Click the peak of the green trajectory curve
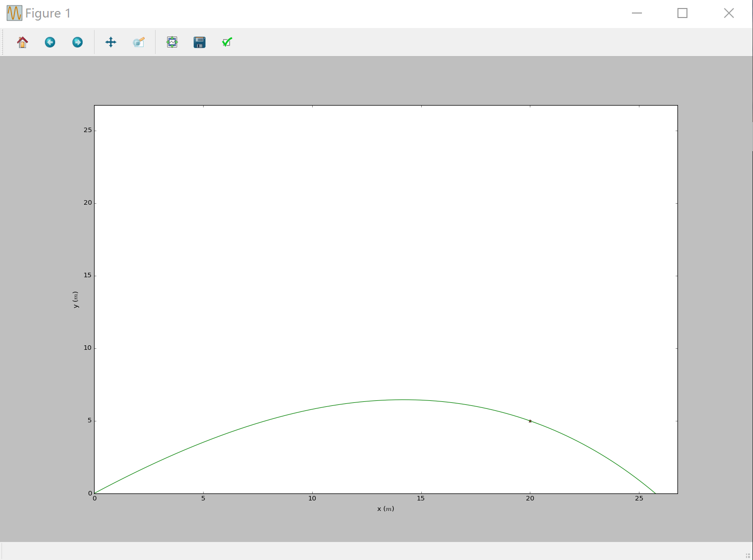 403,399
